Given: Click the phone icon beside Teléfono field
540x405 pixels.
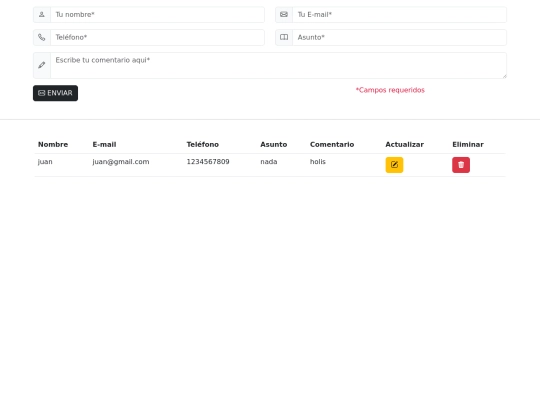Looking at the screenshot, I should [x=42, y=37].
